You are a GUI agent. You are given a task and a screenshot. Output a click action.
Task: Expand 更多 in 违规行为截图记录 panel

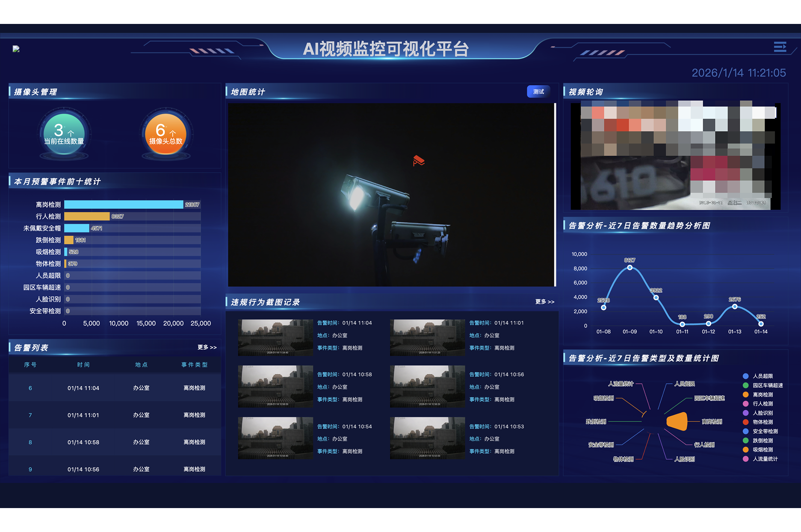[544, 302]
